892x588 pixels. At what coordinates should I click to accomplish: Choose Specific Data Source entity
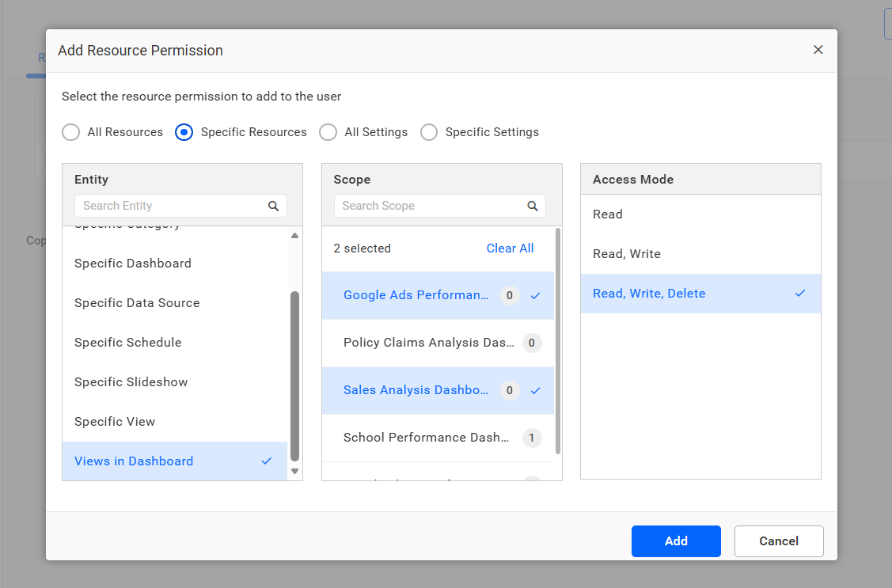click(x=175, y=303)
